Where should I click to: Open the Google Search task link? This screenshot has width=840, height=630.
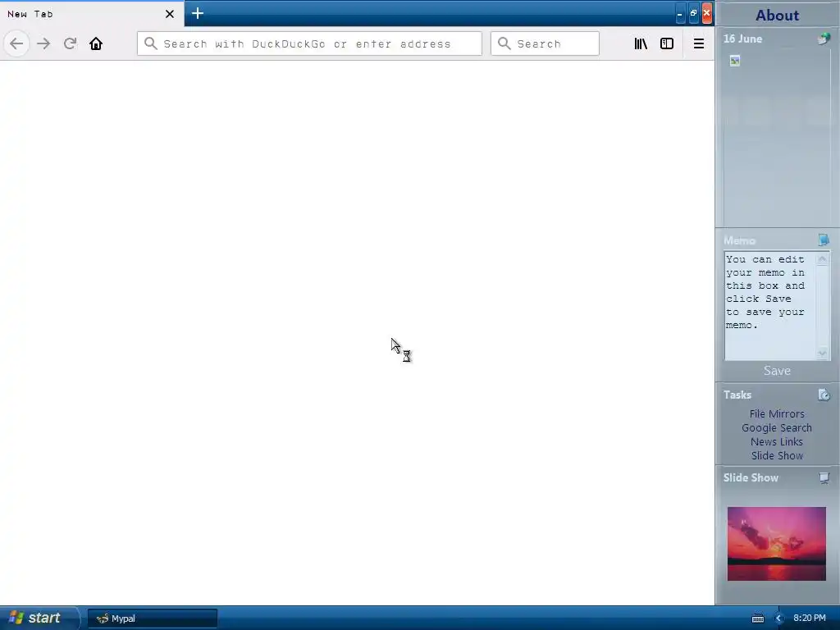777,427
